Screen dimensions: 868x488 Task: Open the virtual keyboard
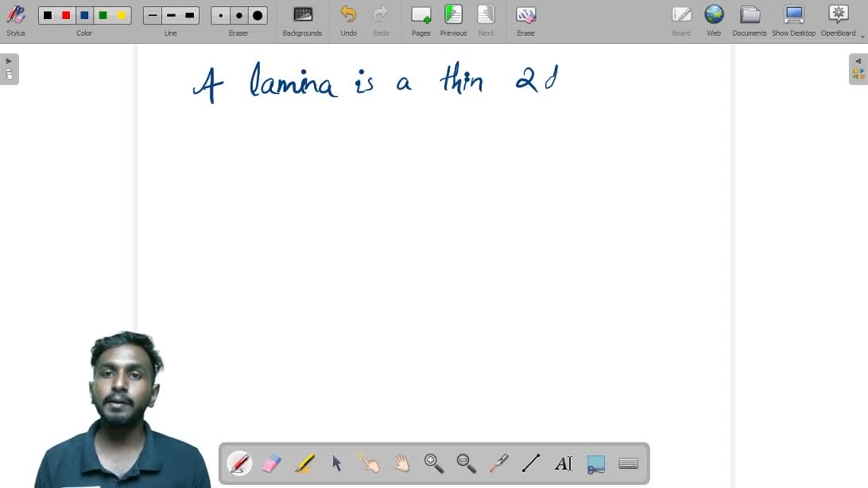(x=628, y=463)
